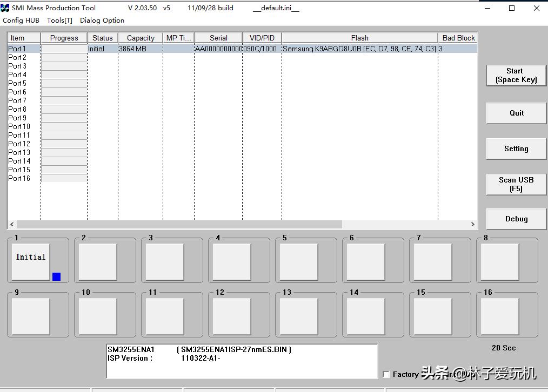Click Scan USB (F5) button
This screenshot has width=548, height=392.
tap(516, 184)
